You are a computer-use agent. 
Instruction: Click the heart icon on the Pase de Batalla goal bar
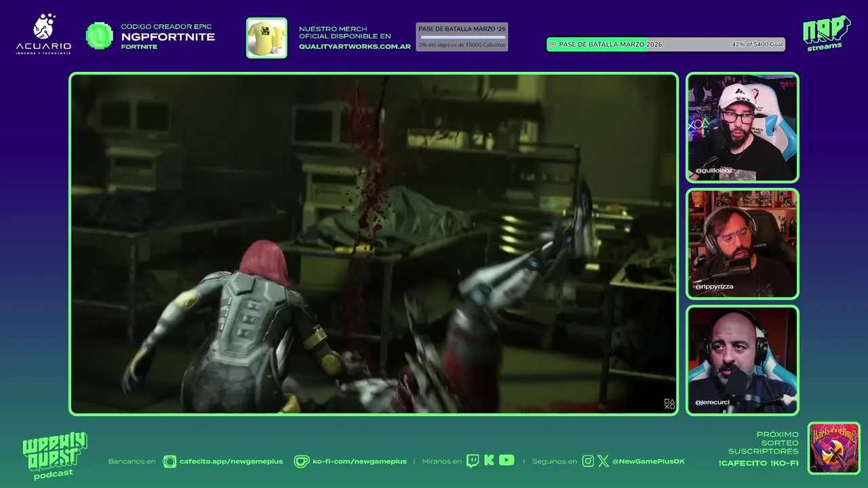tap(553, 44)
